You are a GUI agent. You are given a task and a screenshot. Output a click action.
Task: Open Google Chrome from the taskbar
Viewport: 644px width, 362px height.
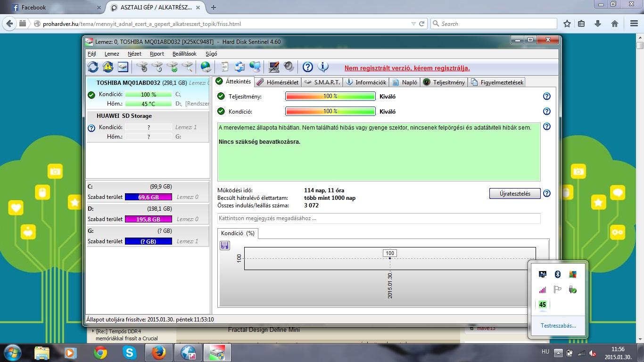[x=100, y=352]
